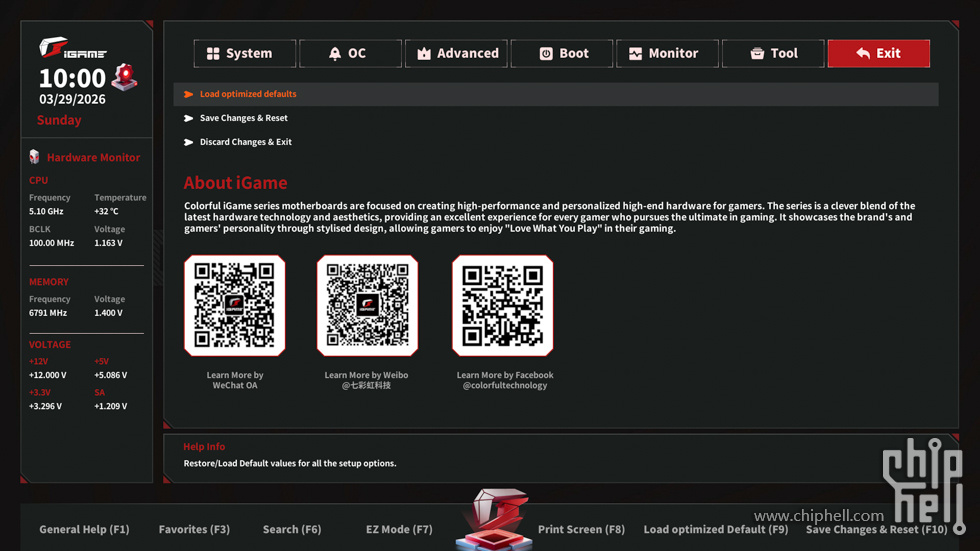The image size is (980, 551).
Task: Click the Boot tab power icon
Action: [x=546, y=54]
